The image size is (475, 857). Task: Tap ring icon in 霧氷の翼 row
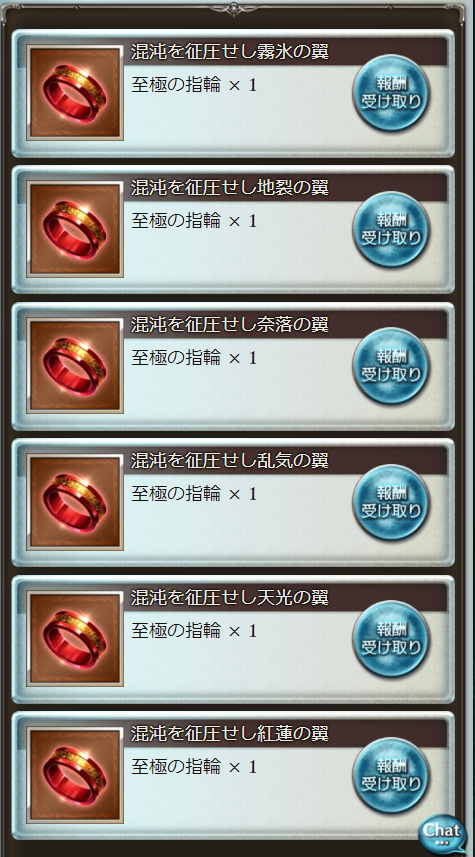(75, 93)
